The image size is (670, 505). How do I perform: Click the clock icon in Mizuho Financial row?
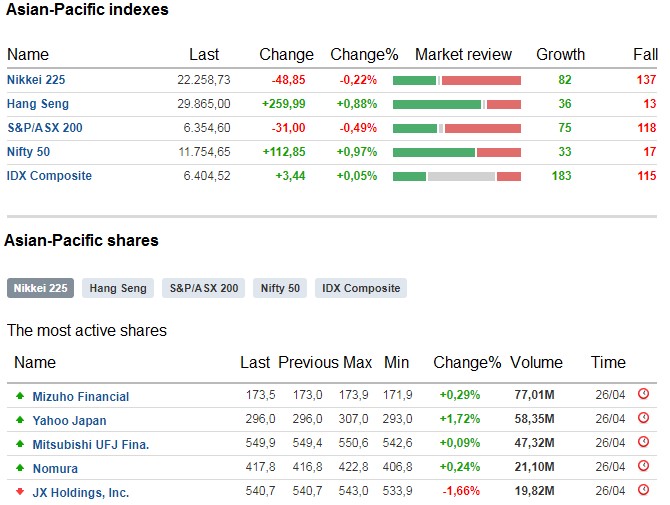tap(643, 395)
